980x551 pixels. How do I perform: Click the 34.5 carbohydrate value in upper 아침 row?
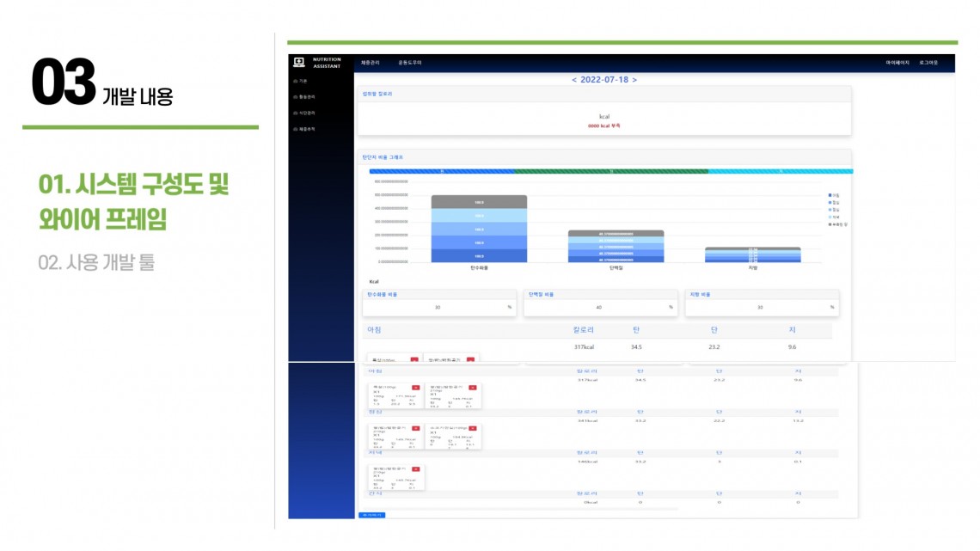(636, 346)
